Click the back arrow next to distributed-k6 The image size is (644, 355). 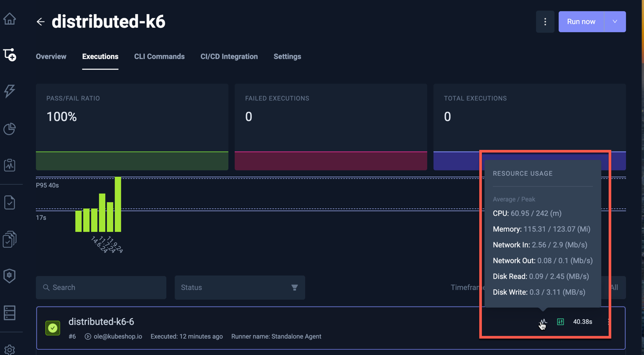click(x=41, y=22)
